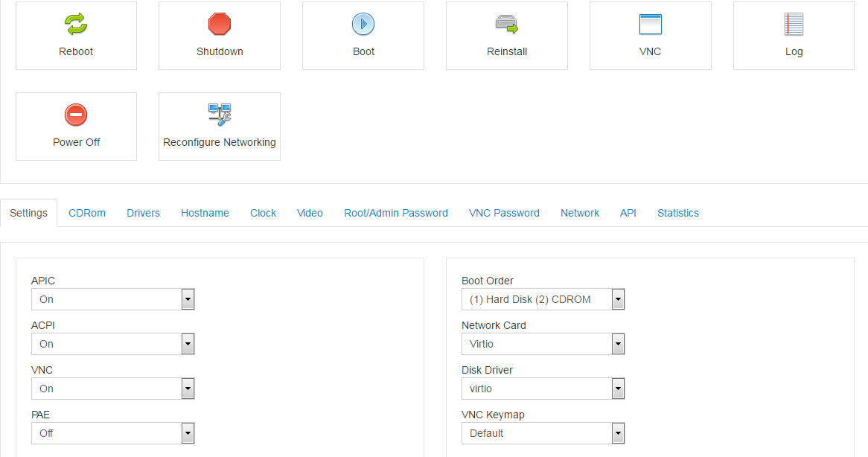
Task: Expand the Disk Driver dropdown
Action: [543, 389]
